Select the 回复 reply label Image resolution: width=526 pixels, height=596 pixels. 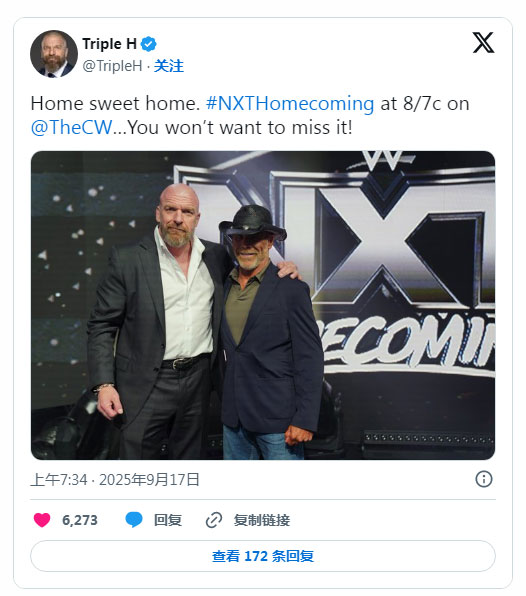click(x=168, y=520)
